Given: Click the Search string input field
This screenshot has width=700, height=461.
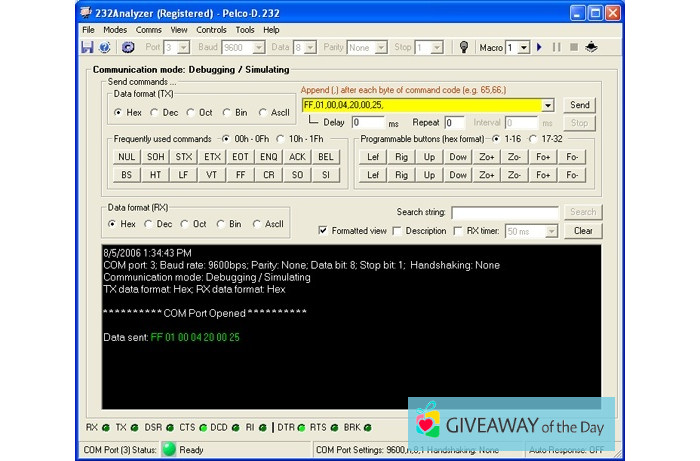Looking at the screenshot, I should [504, 212].
